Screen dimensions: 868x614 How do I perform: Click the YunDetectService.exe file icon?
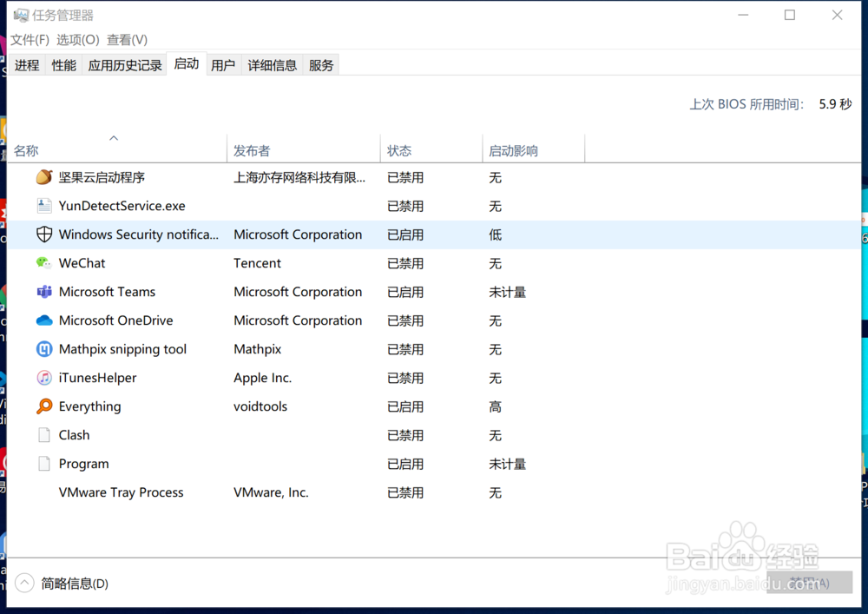click(x=44, y=206)
